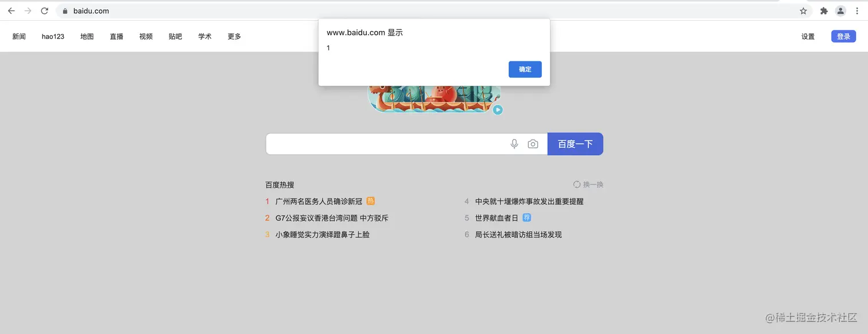Click the 百度热搜 heading
Image resolution: width=868 pixels, height=334 pixels.
click(x=280, y=185)
